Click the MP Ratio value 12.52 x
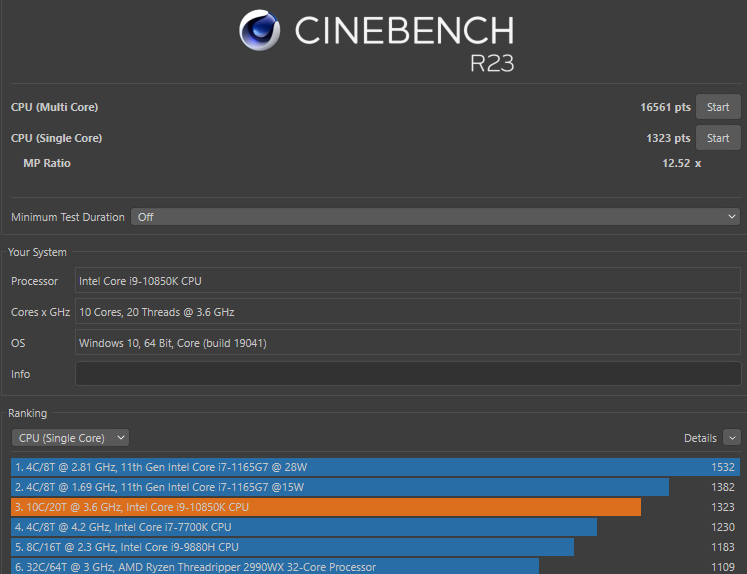The height and width of the screenshot is (574, 747). [681, 163]
